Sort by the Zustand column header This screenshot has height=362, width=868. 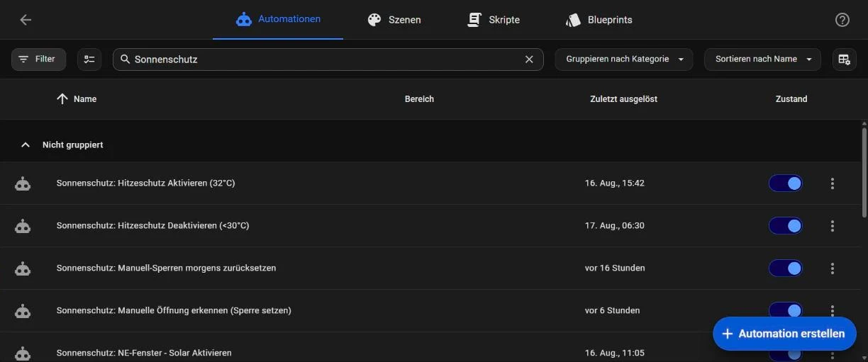(791, 99)
